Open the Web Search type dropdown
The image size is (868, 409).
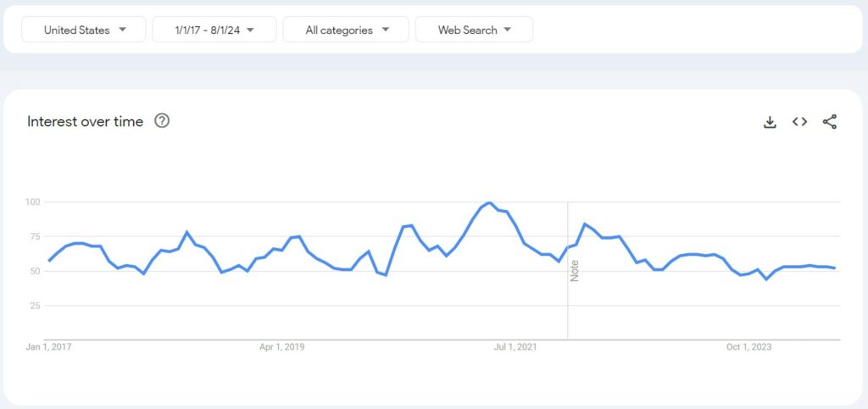tap(474, 30)
